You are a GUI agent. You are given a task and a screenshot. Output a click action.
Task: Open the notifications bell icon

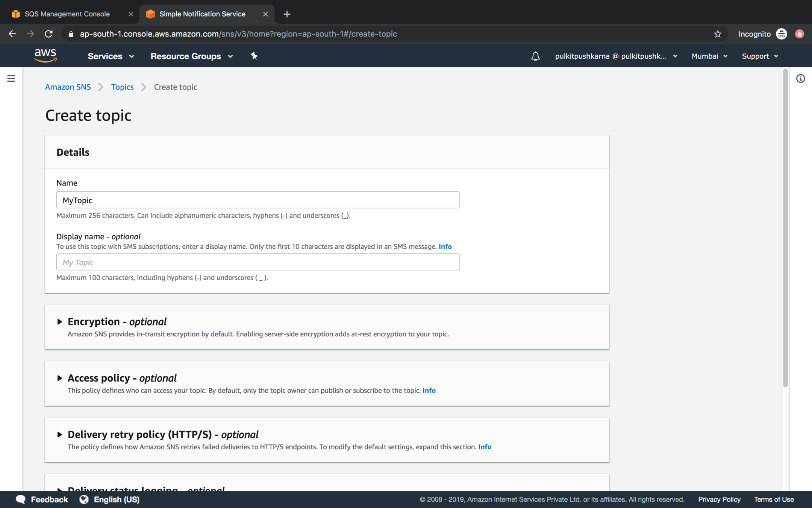click(x=535, y=56)
